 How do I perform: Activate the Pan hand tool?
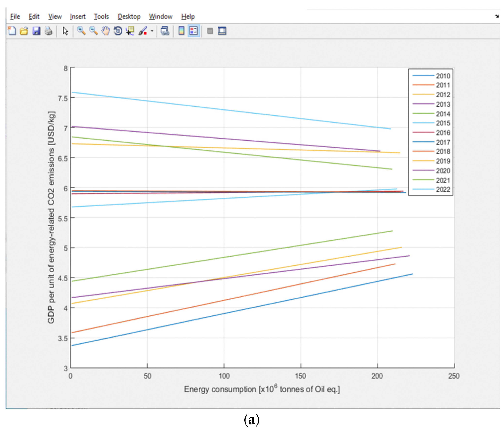pyautogui.click(x=106, y=31)
